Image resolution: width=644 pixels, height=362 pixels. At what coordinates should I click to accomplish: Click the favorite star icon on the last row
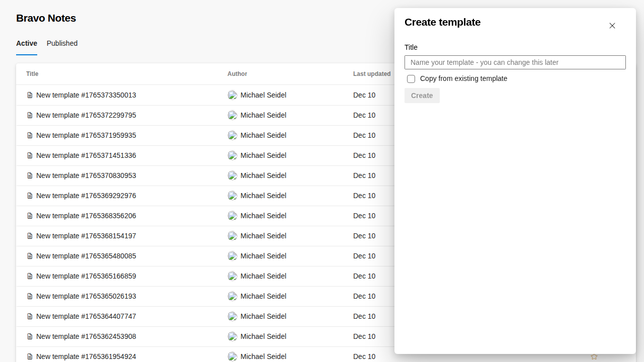tap(594, 356)
